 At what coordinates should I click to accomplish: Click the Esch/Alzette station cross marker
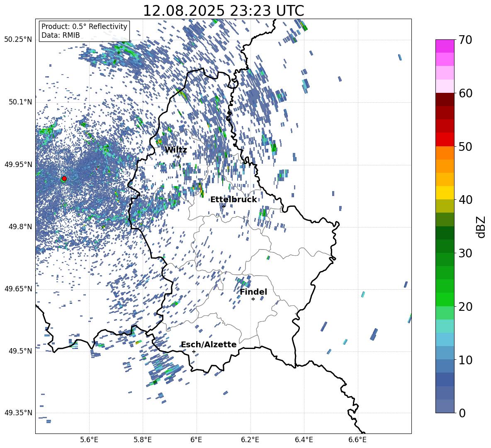194,351
